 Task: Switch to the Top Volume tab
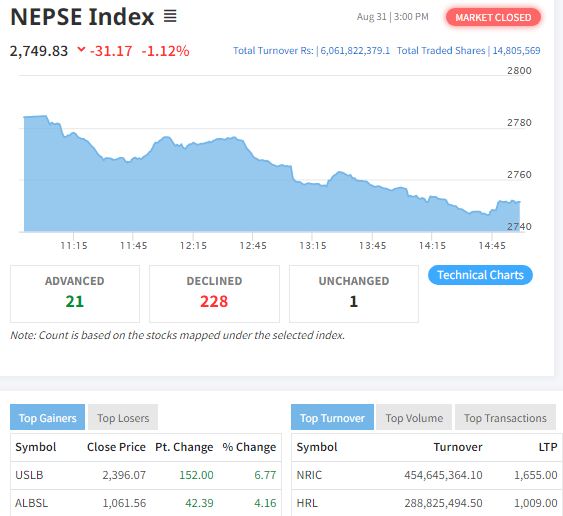pos(414,418)
